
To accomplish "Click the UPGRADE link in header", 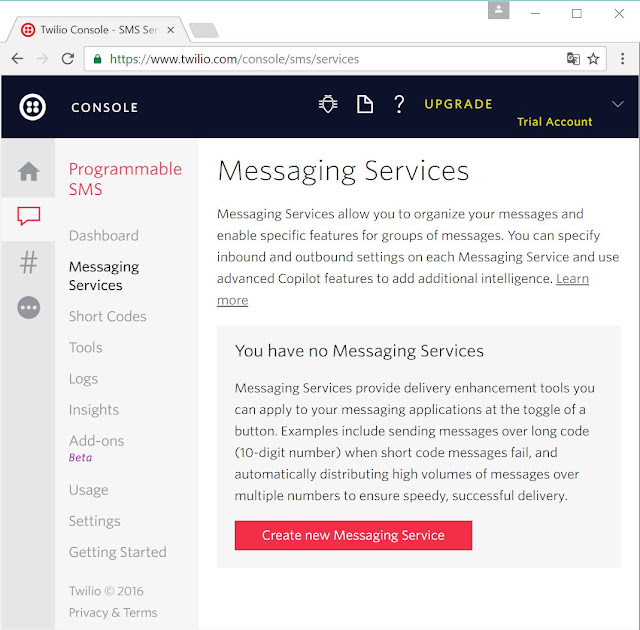I will (458, 104).
